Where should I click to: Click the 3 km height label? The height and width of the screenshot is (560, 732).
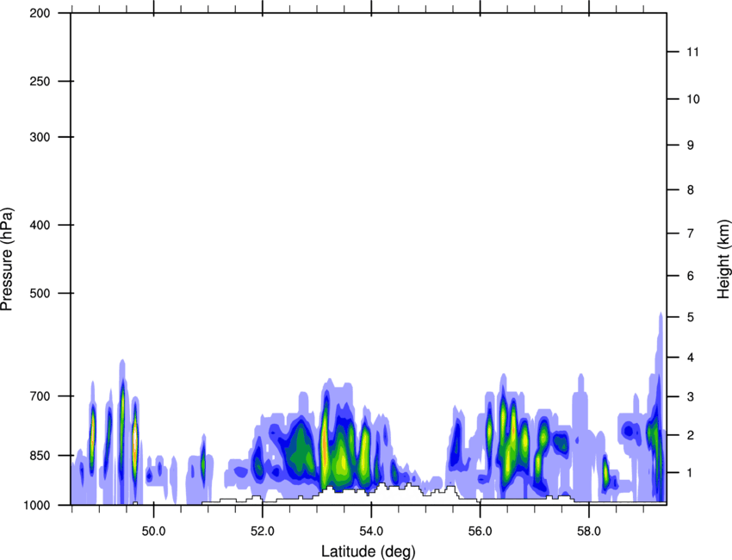(691, 396)
